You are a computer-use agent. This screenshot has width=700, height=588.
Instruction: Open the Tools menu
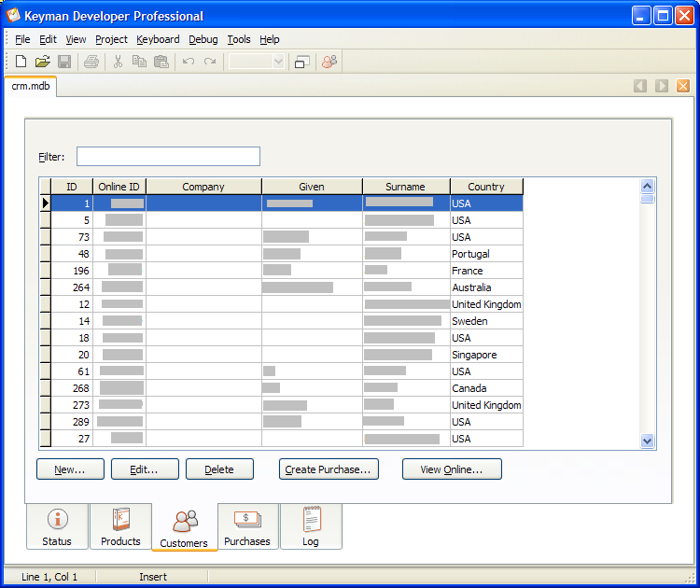point(239,39)
